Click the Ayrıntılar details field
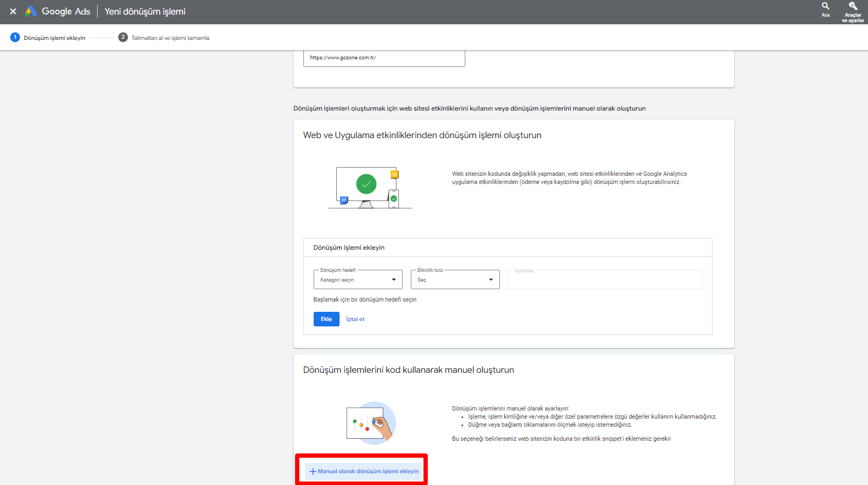 [605, 279]
